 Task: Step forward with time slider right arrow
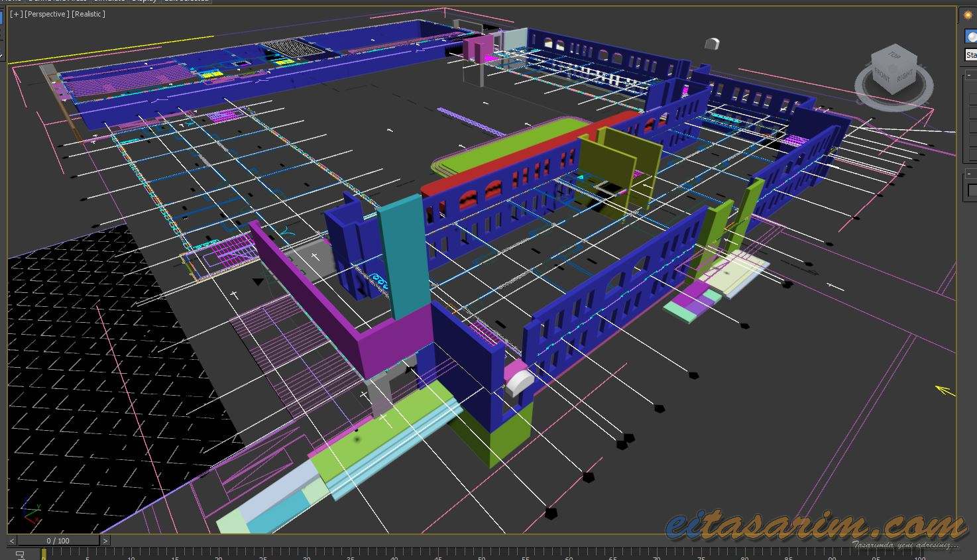coord(105,541)
